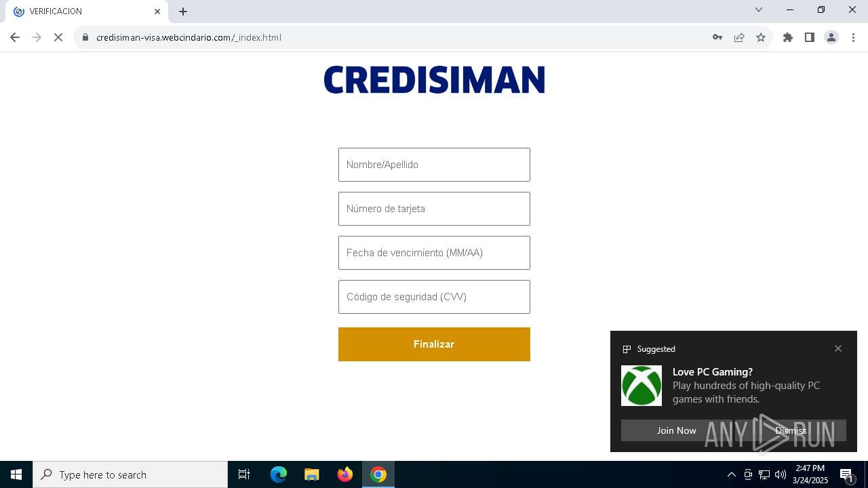Share this page via share icon
Viewport: 868px width, 488px height.
tap(739, 37)
